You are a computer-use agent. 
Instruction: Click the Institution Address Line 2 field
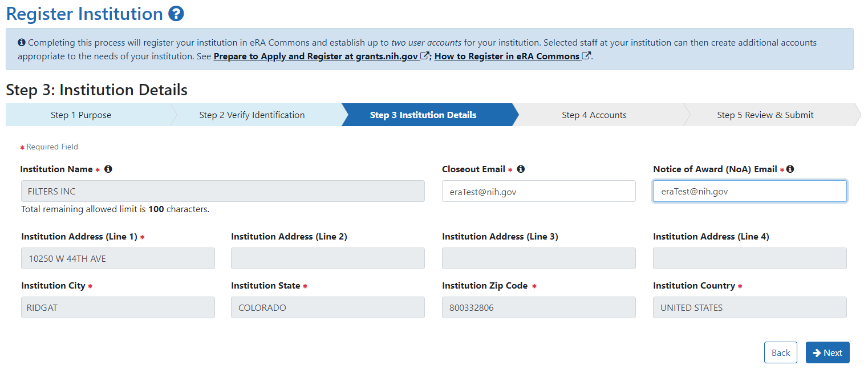(x=327, y=258)
